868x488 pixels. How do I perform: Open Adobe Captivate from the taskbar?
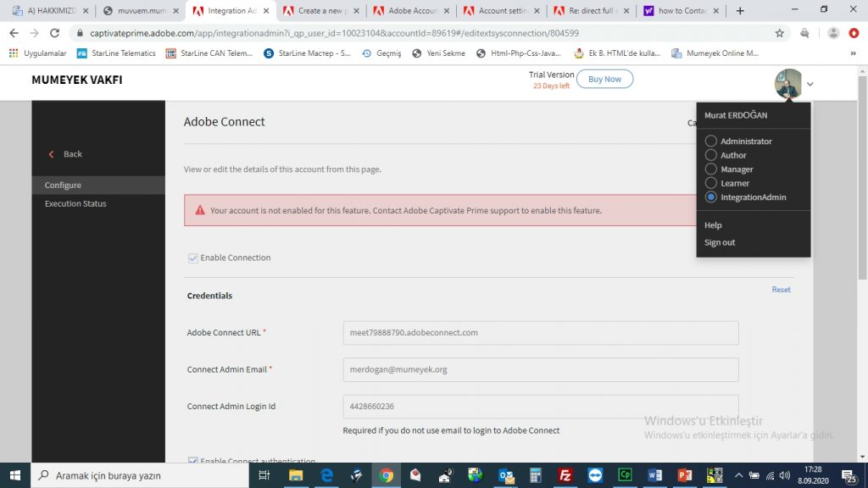coord(625,474)
